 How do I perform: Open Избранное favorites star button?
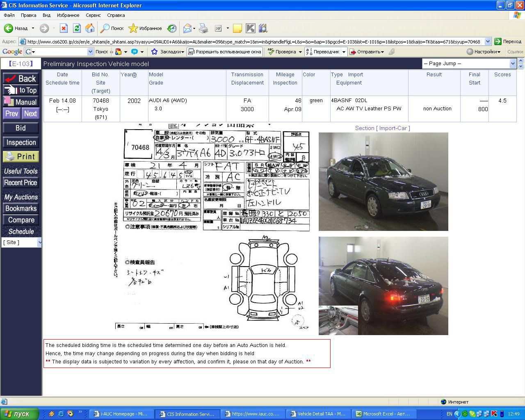[145, 28]
